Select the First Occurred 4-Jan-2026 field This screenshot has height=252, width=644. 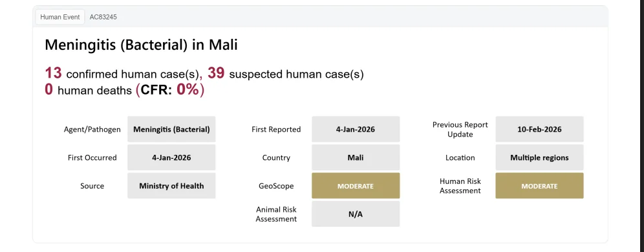click(x=171, y=157)
